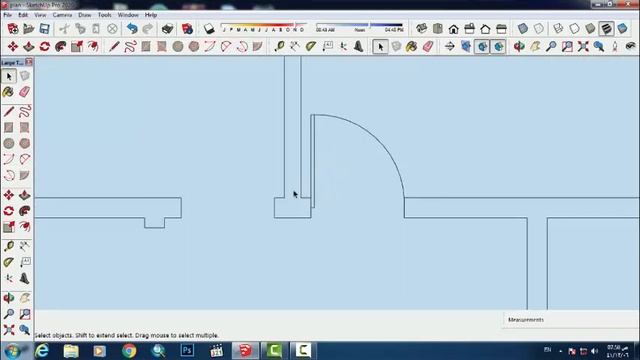This screenshot has width=640, height=360.
Task: Pick the Axes tool in Large Tool Set
Action: 9,278
